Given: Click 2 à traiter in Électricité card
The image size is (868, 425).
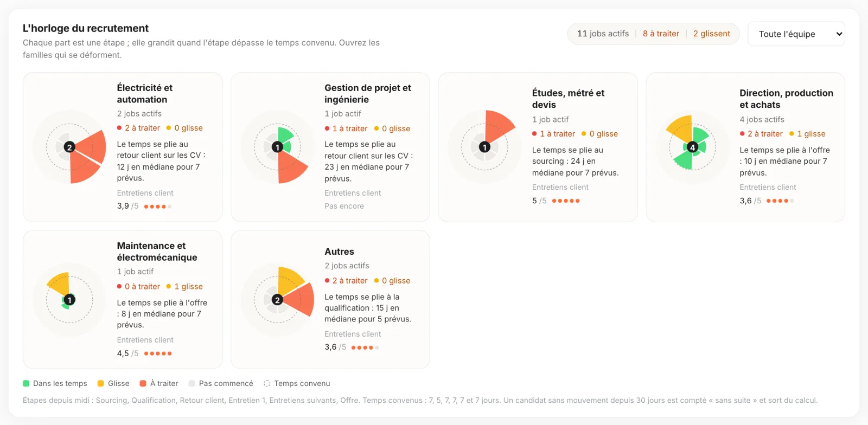Looking at the screenshot, I should 138,128.
